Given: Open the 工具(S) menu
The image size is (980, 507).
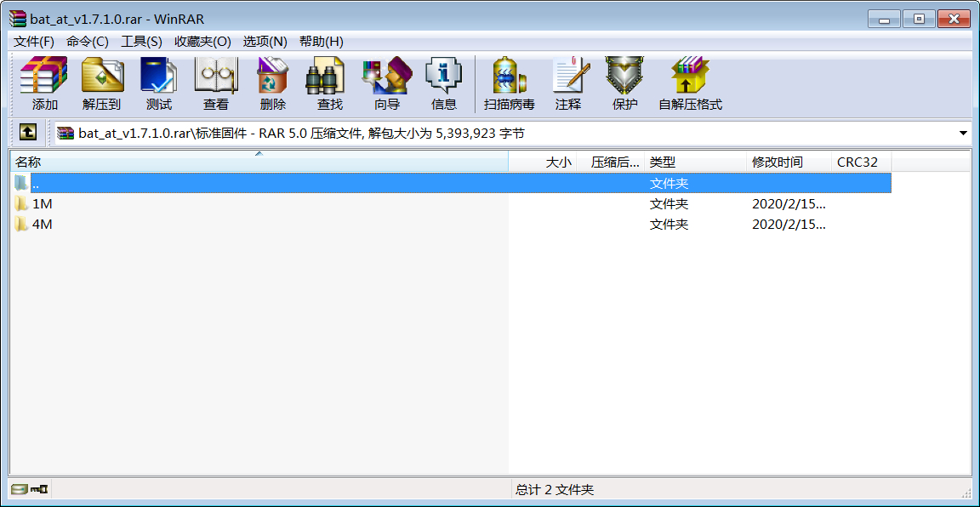Looking at the screenshot, I should coord(141,42).
